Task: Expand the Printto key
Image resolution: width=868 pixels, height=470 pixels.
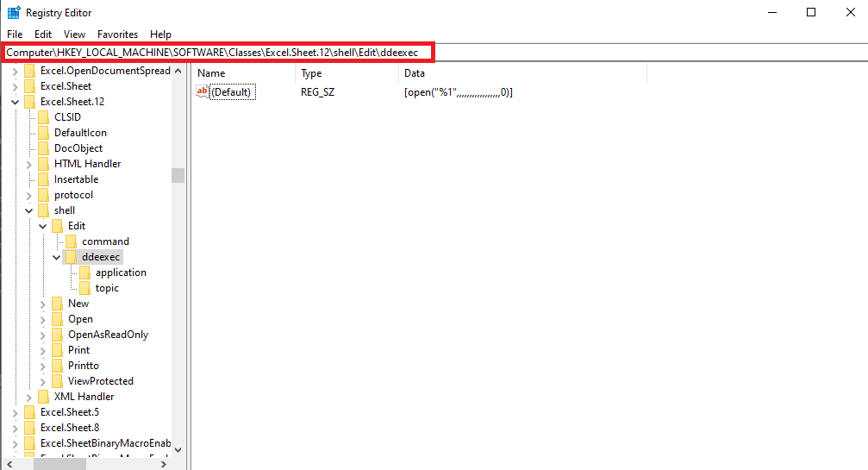Action: (42, 366)
